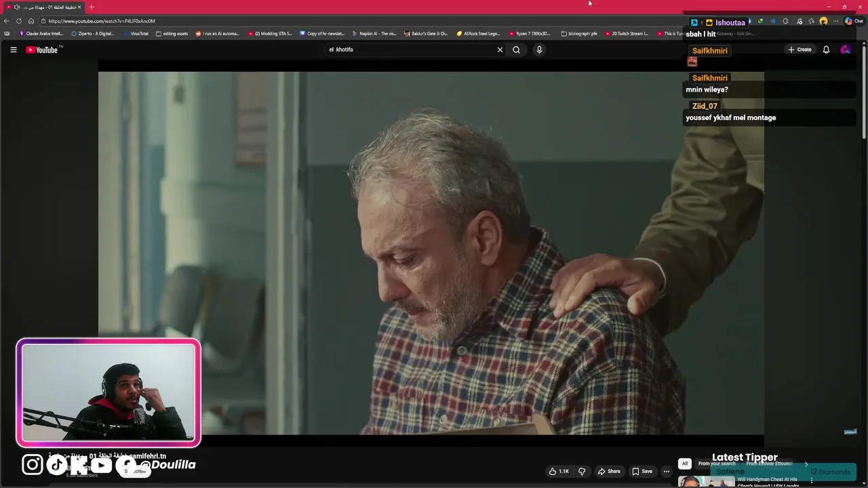Screen dimensions: 868x488
Task: Open the Copilot Chat button
Action: (x=853, y=21)
